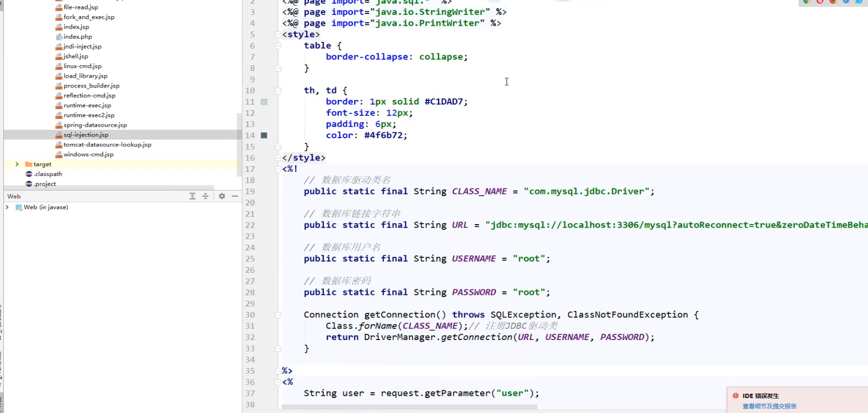Open color picker for #4f6b72 swatch

[x=264, y=136]
